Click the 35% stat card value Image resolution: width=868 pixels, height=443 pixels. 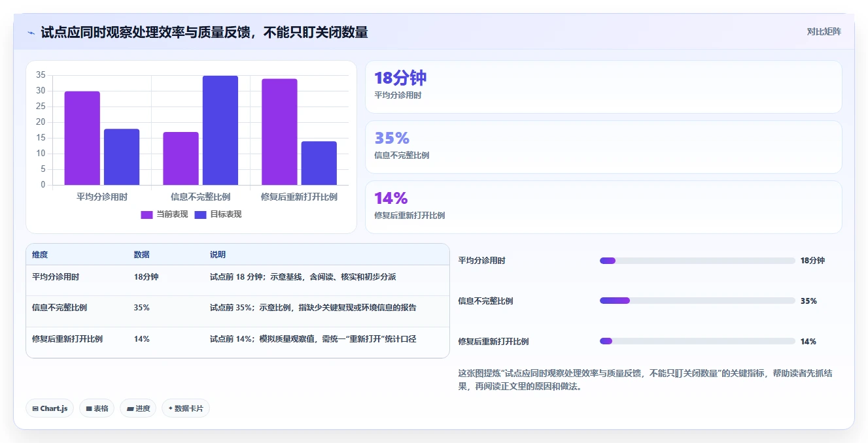tap(392, 138)
